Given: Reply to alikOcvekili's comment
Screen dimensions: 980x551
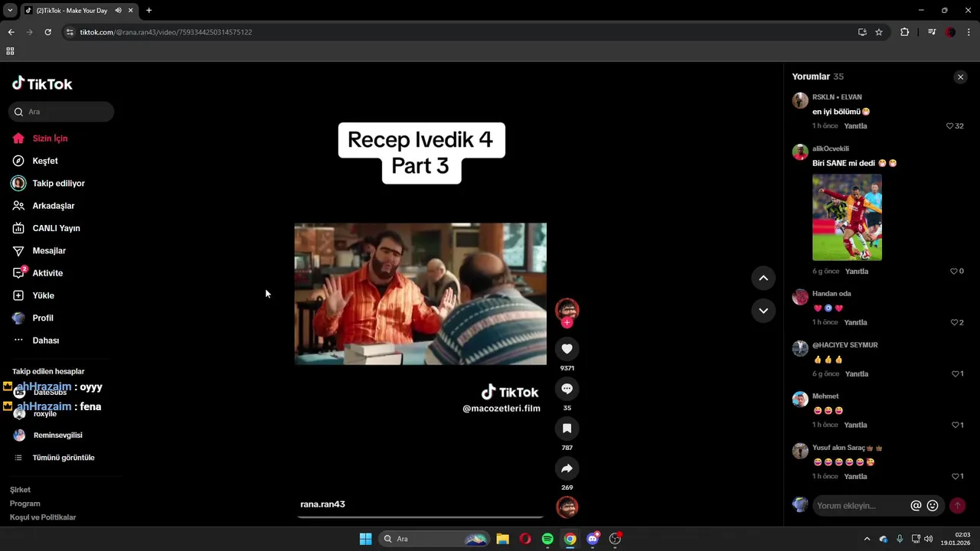Looking at the screenshot, I should (x=856, y=271).
